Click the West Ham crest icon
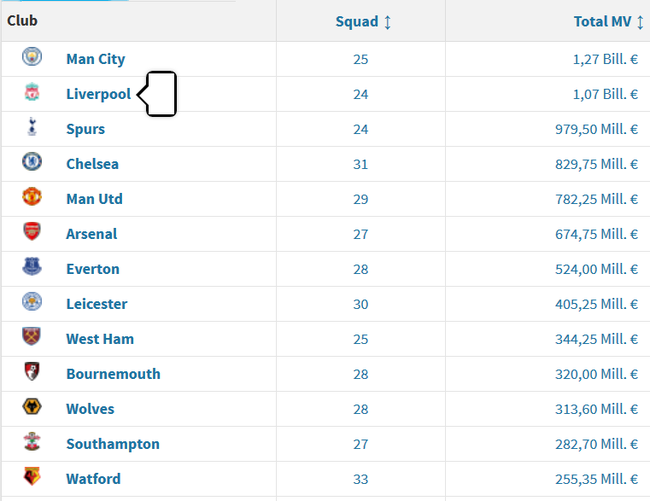Viewport: 650px width, 501px height. (x=32, y=337)
